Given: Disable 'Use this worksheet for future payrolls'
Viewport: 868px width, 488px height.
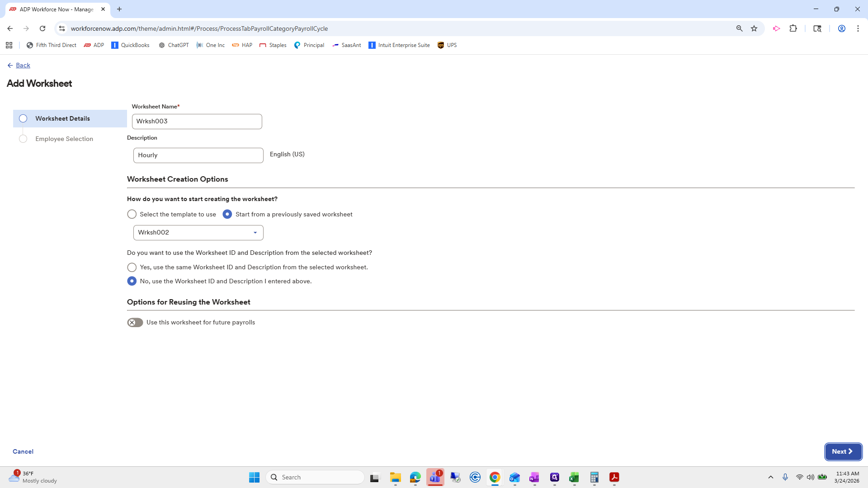Looking at the screenshot, I should pos(135,322).
